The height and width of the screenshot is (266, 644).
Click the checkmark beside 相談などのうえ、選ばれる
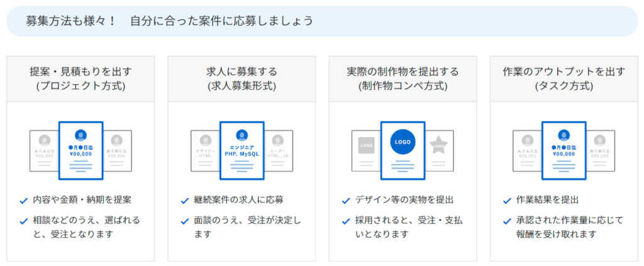tap(24, 221)
